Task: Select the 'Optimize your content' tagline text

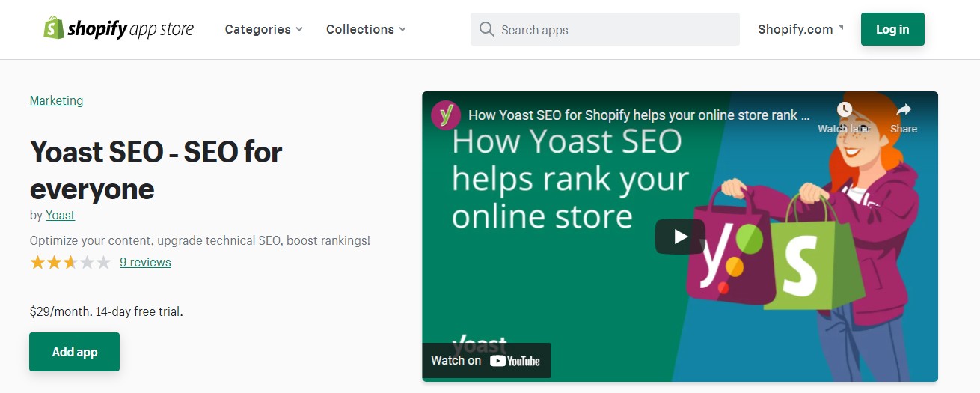Action: pyautogui.click(x=200, y=240)
